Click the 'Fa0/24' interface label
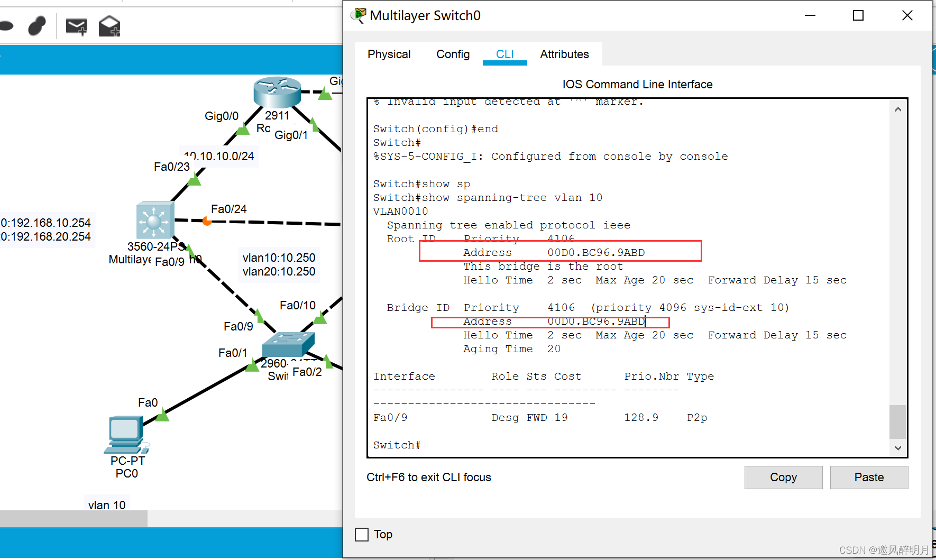 pyautogui.click(x=229, y=209)
